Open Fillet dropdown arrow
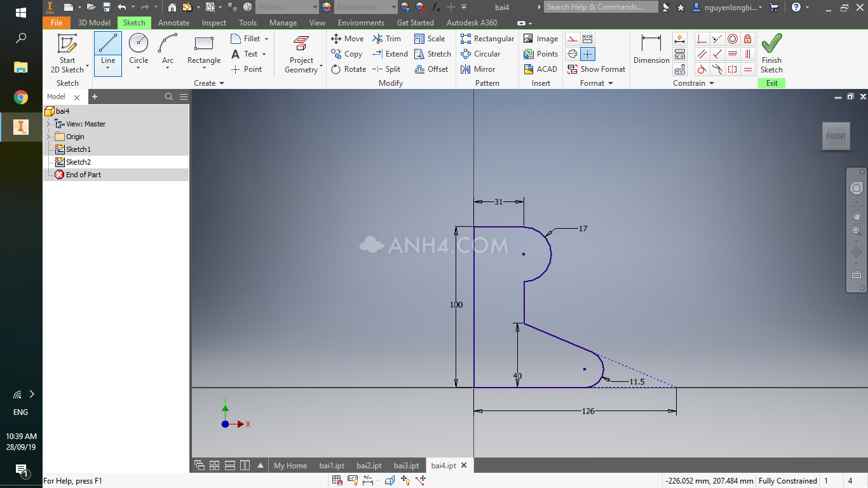Screen dimensions: 868x488 pos(266,39)
